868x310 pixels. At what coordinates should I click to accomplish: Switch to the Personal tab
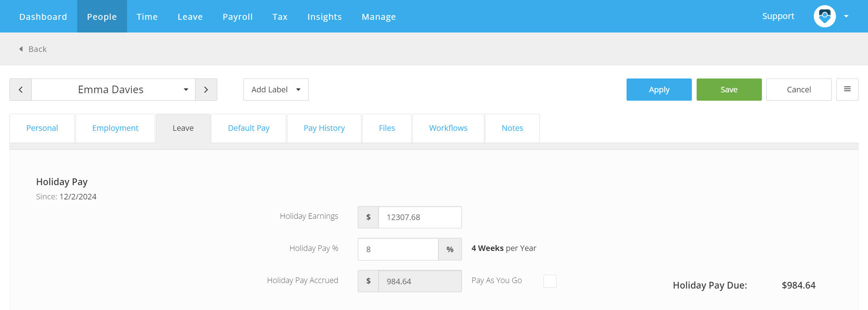point(42,128)
